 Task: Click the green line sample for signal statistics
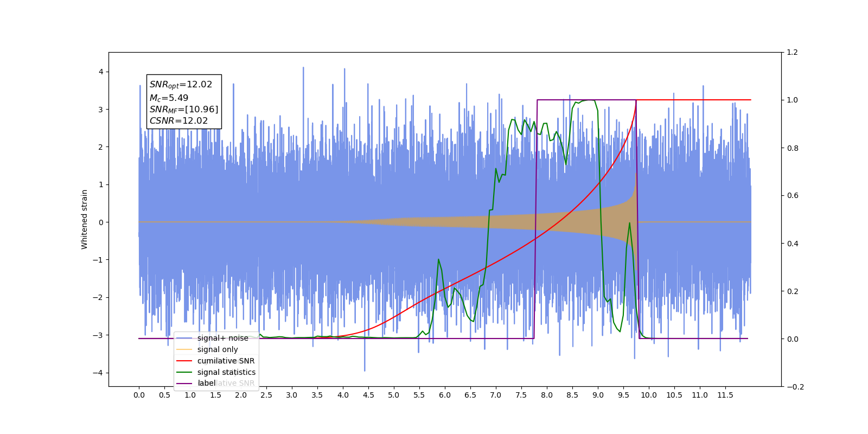click(185, 372)
